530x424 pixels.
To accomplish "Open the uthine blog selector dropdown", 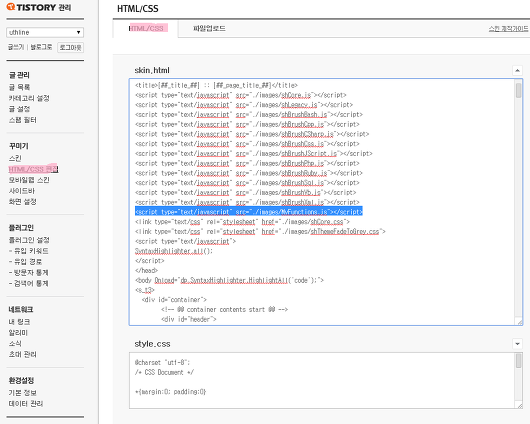I will point(45,32).
